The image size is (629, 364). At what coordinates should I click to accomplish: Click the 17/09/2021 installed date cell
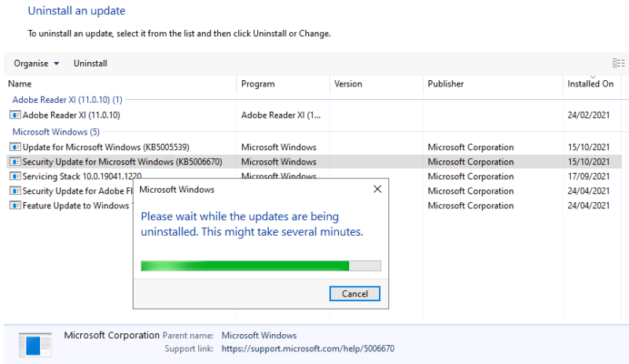(588, 176)
